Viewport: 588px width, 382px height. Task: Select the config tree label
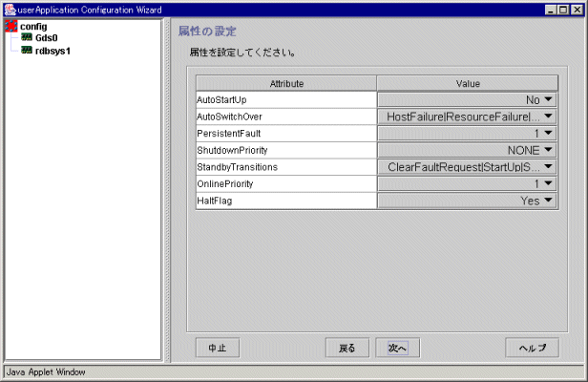33,27
